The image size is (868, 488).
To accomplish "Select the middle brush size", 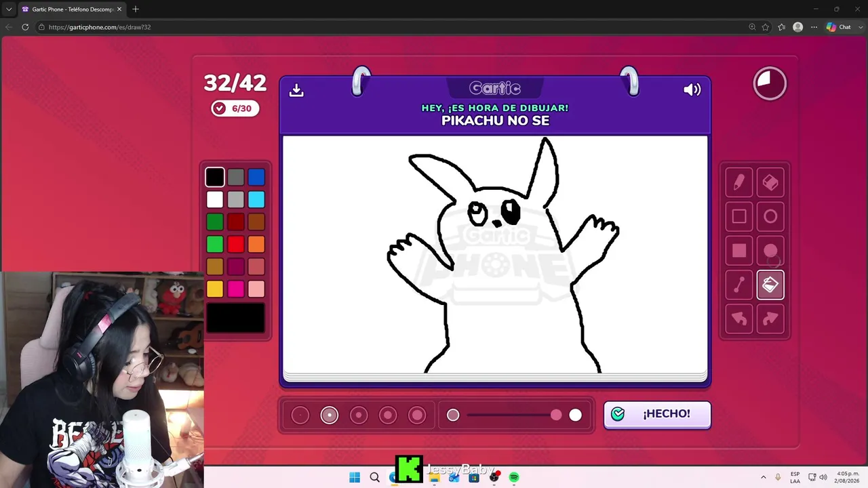I will point(359,415).
